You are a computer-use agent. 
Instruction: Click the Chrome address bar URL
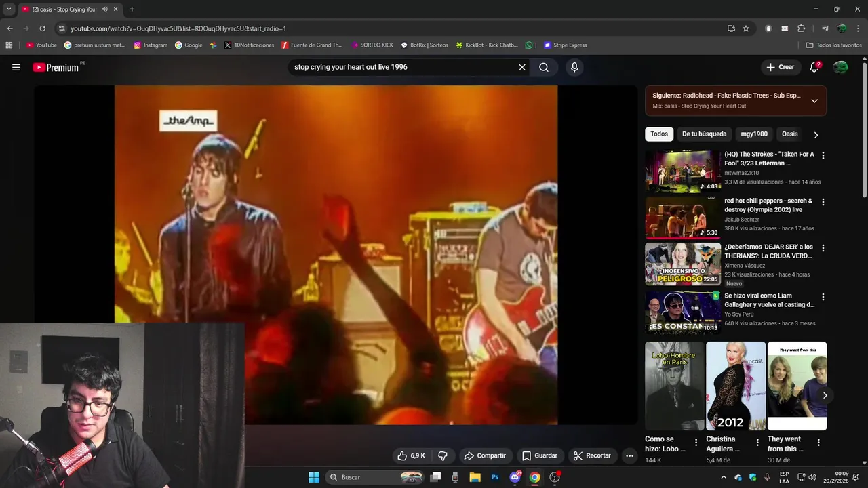(x=178, y=28)
